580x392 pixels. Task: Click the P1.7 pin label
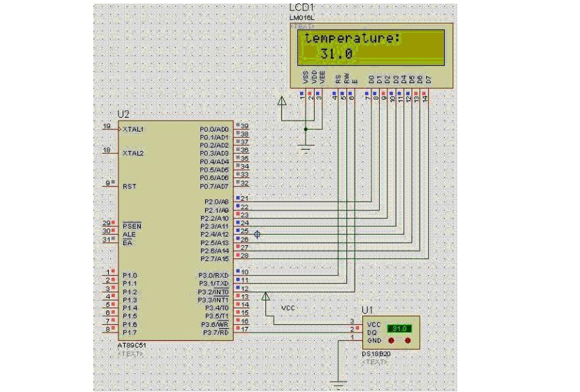130,332
